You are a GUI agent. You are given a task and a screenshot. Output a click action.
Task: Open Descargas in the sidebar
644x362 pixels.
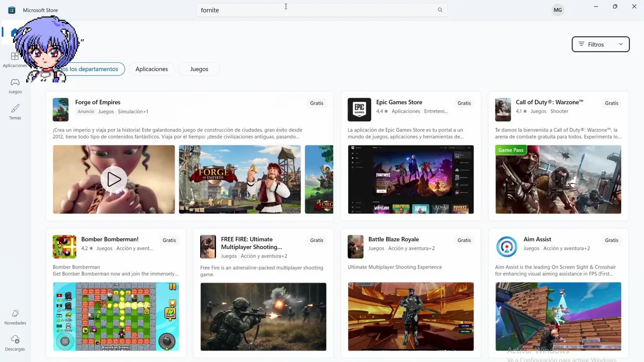coord(15,343)
